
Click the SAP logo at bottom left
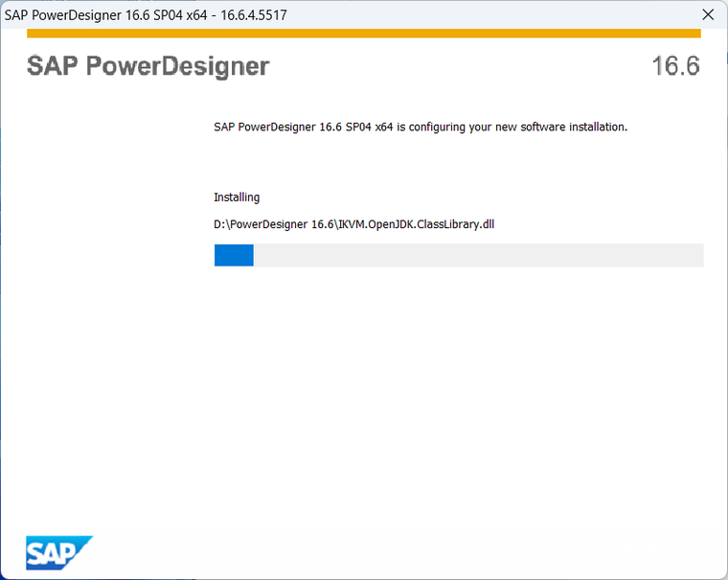click(x=59, y=552)
